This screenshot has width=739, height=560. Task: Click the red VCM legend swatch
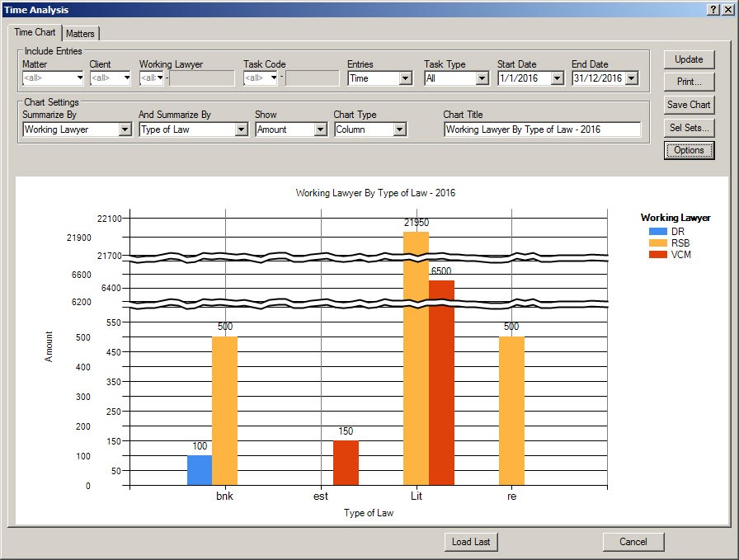(x=658, y=255)
